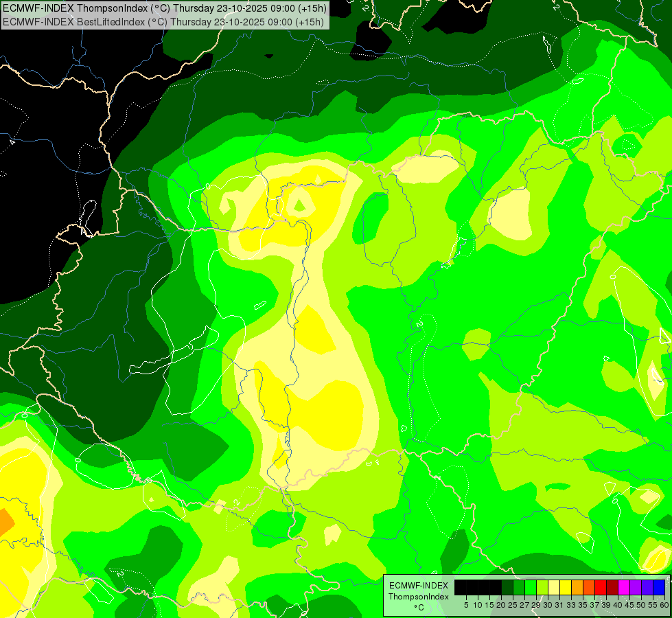The image size is (672, 618).
Task: Click the legend tick label 60
Action: tap(664, 605)
